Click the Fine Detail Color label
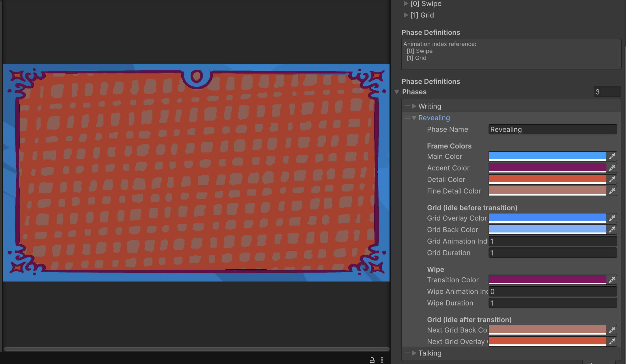626x364 pixels. 454,191
